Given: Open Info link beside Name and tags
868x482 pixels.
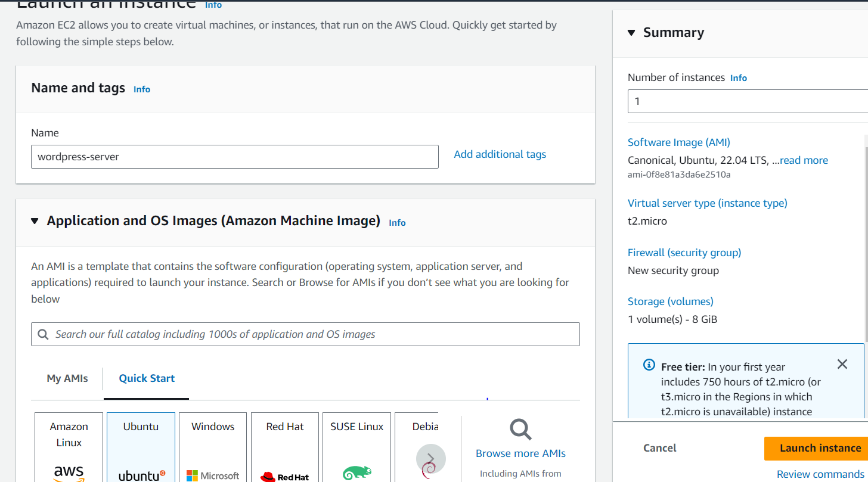Looking at the screenshot, I should pos(142,89).
